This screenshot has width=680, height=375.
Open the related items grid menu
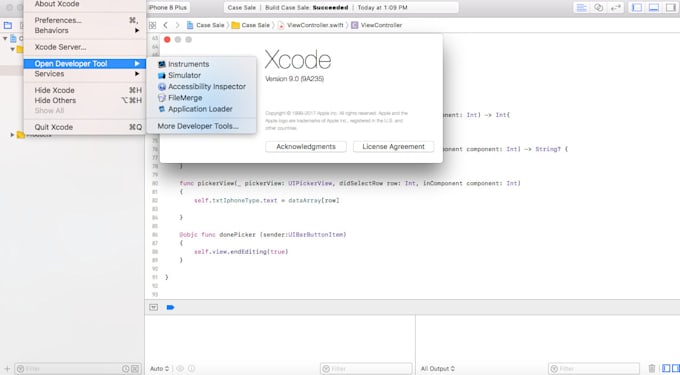pyautogui.click(x=153, y=26)
